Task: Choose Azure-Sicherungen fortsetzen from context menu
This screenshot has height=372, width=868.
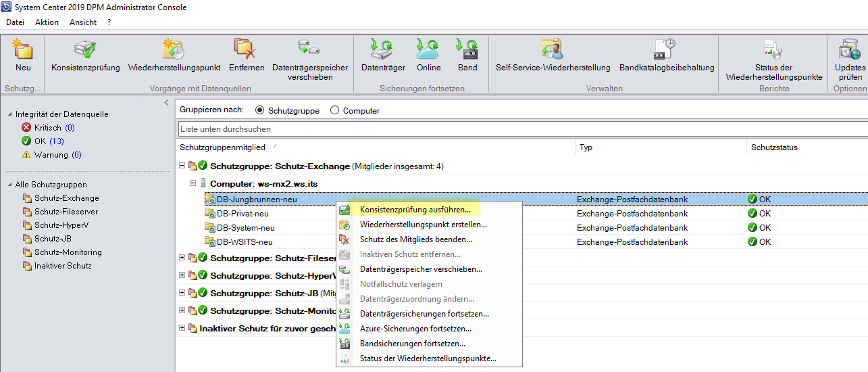Action: point(429,329)
